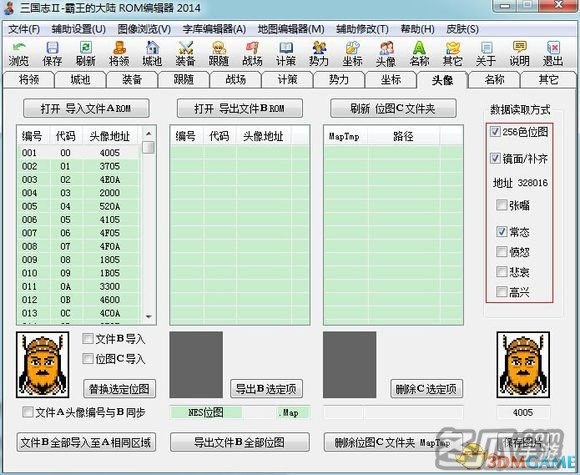Click the portrait thumbnail beside 文件B导入
580x475 pixels.
pyautogui.click(x=43, y=365)
